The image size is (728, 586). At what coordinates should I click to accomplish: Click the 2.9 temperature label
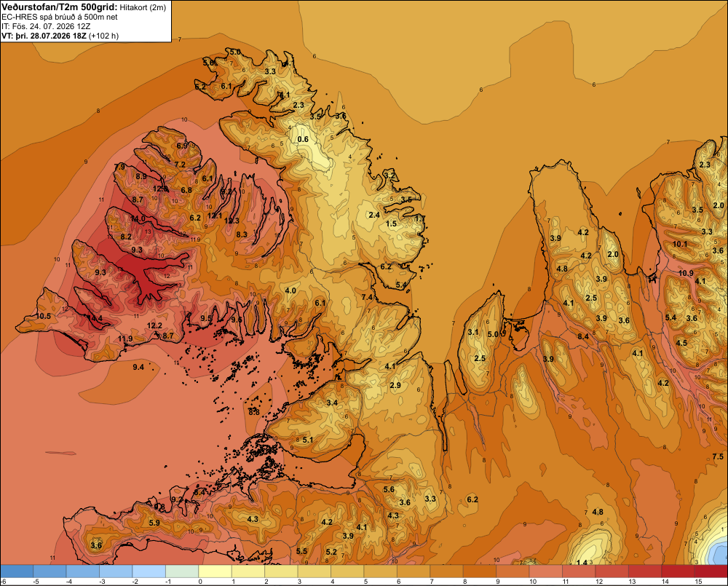click(x=395, y=385)
